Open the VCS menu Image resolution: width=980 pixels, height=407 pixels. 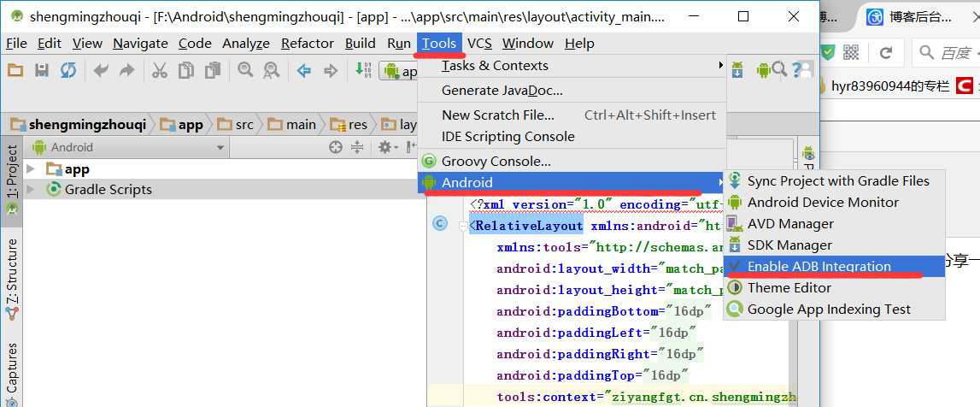(x=480, y=43)
